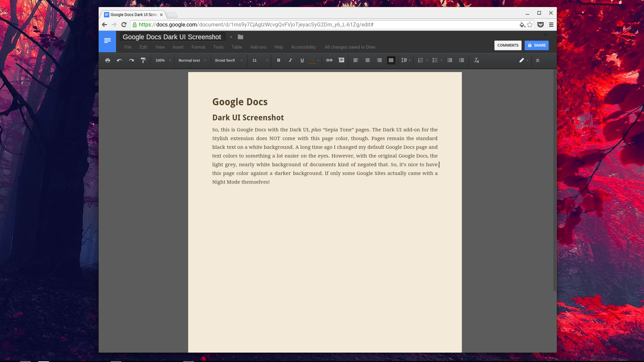Open the text color picker
Image resolution: width=644 pixels, height=362 pixels.
313,60
